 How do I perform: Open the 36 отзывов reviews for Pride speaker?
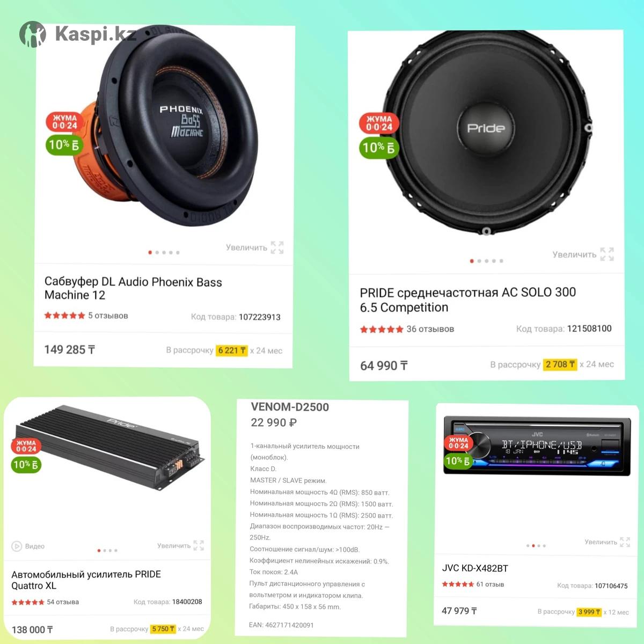coord(430,329)
